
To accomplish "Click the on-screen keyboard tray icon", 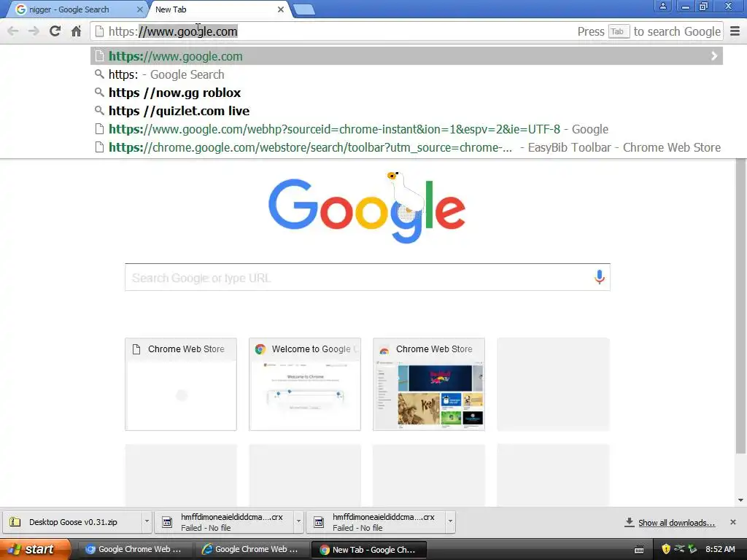I will click(639, 550).
